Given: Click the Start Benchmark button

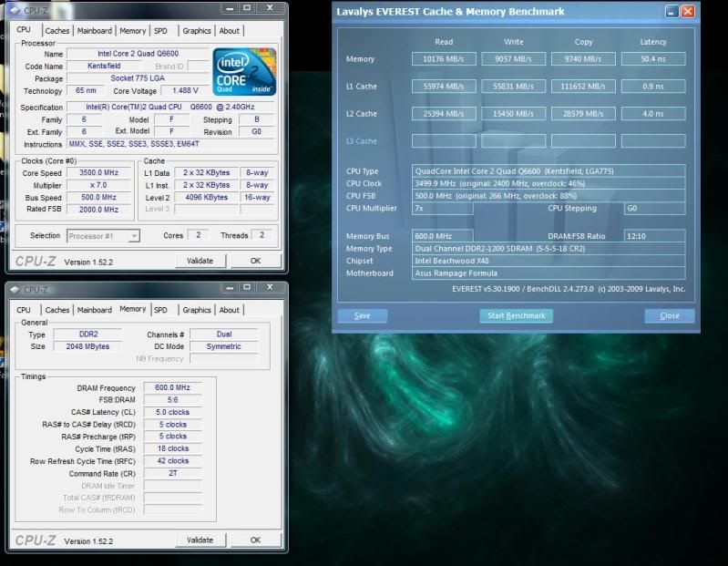Looking at the screenshot, I should 516,315.
